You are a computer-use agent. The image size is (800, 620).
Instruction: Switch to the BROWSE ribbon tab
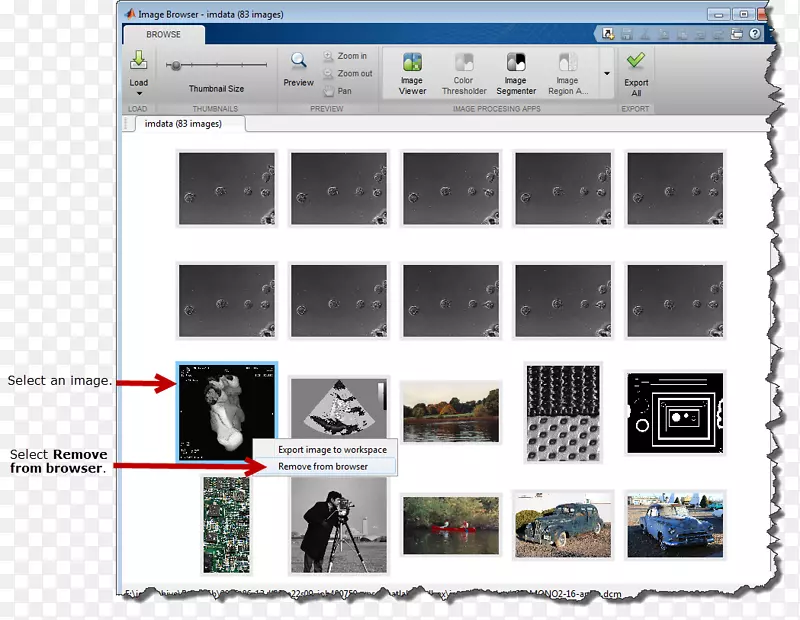point(164,34)
